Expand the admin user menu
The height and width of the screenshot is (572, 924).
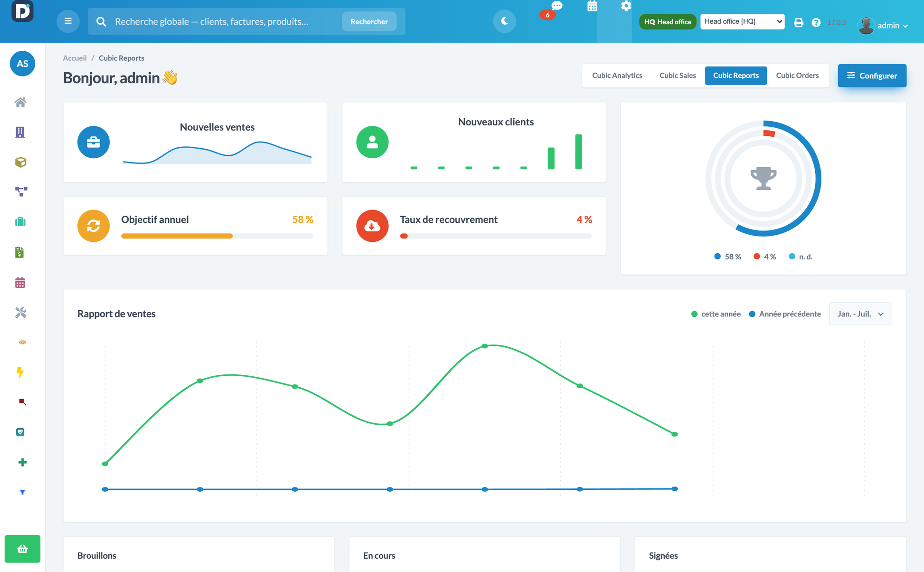click(x=883, y=25)
